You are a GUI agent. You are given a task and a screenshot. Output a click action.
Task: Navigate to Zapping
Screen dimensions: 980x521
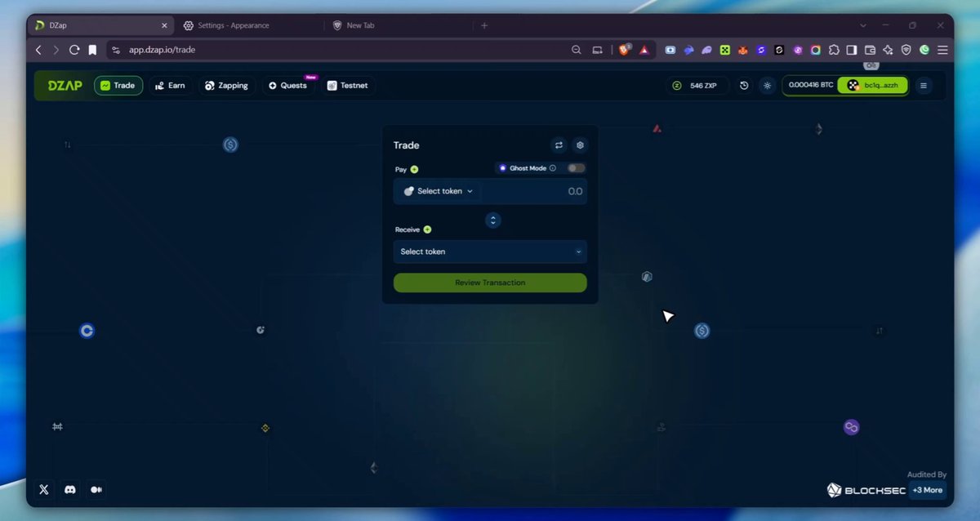pyautogui.click(x=227, y=86)
